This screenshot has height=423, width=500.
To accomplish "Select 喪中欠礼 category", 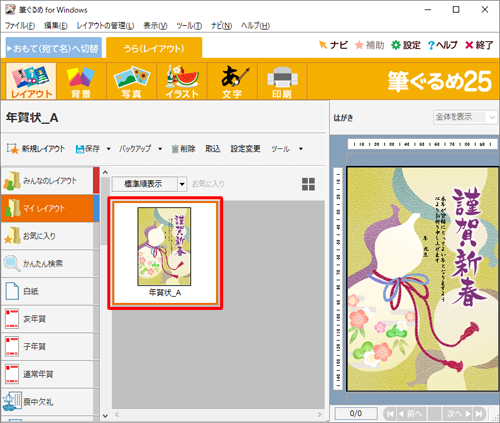I will tap(47, 402).
